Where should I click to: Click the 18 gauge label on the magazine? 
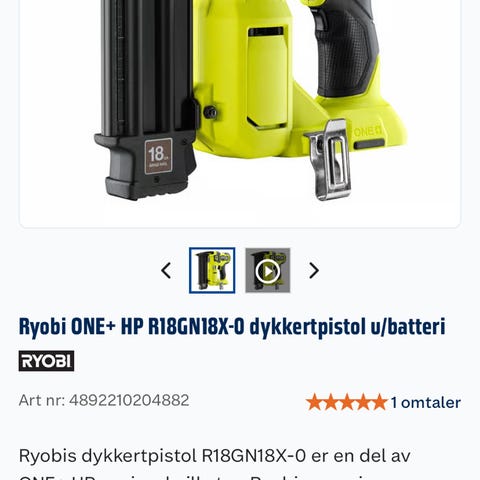pos(158,156)
